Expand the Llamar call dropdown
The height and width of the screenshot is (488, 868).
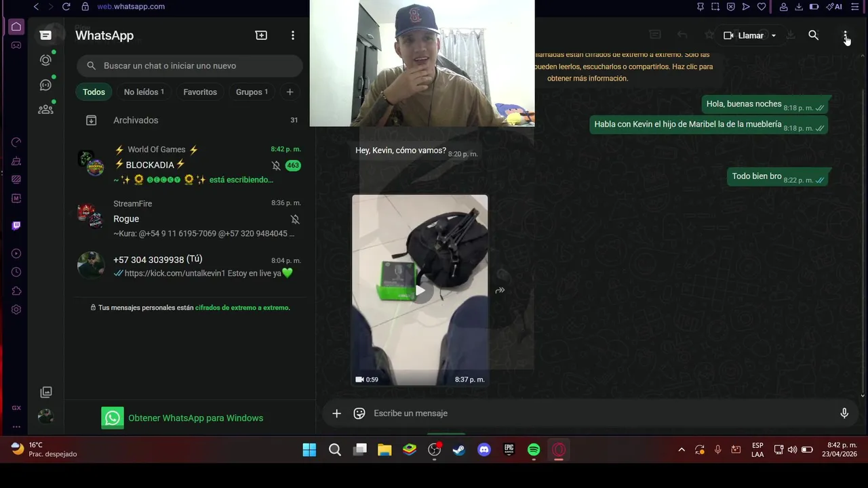774,35
